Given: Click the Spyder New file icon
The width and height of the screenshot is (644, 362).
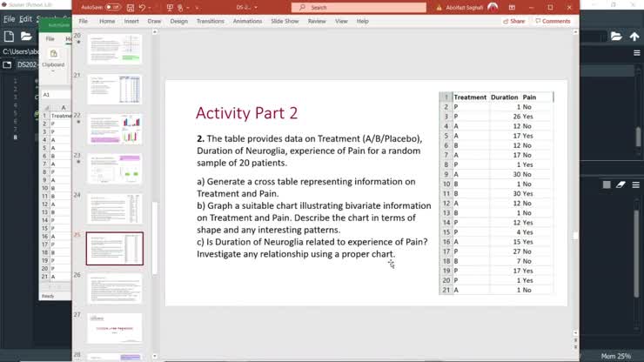Looking at the screenshot, I should [x=9, y=37].
